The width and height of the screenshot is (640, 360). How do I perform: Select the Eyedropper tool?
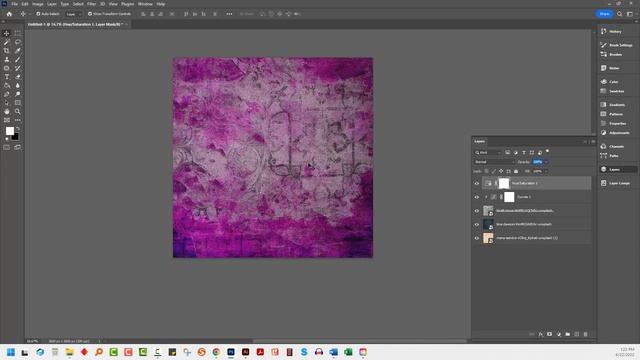click(18, 51)
